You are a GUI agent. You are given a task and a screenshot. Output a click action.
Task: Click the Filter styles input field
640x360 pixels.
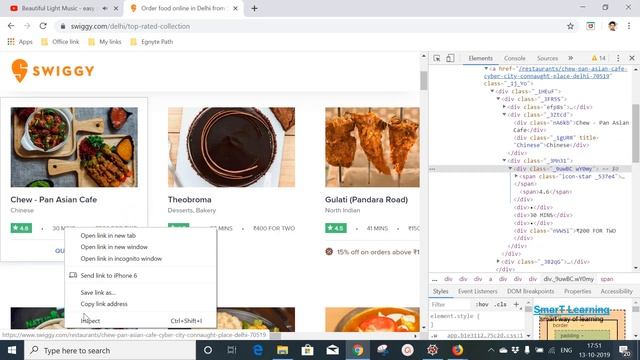tap(451, 304)
